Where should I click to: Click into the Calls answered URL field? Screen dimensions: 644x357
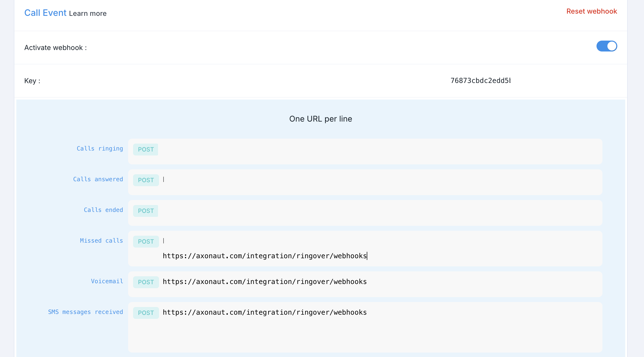pos(365,182)
